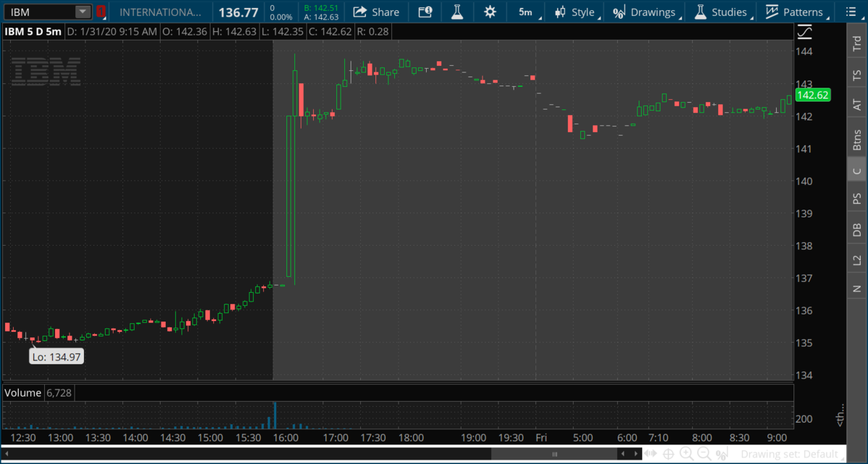The image size is (868, 464).
Task: Open the L2 sidebar tab
Action: click(857, 260)
